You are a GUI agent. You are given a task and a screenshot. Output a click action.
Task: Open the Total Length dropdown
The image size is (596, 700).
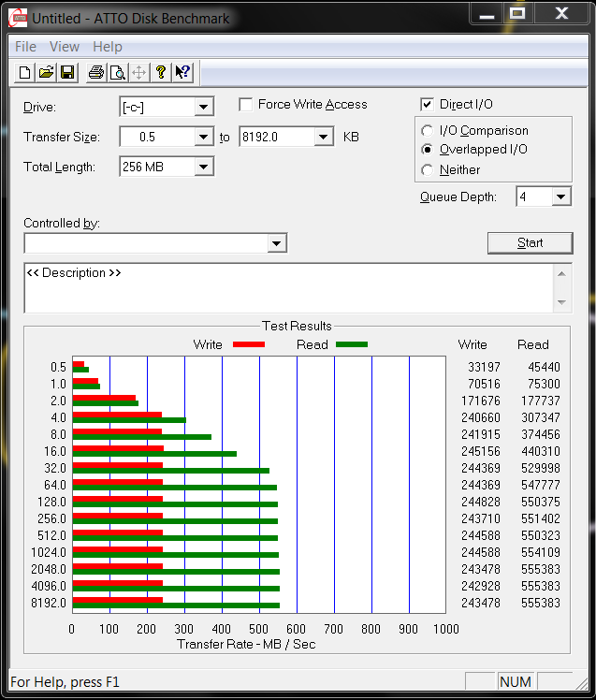tap(203, 168)
